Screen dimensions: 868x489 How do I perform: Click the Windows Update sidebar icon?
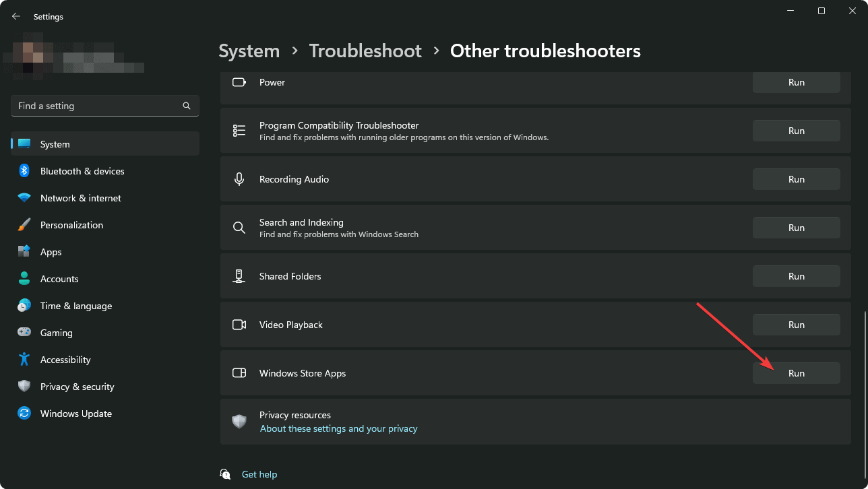[x=24, y=413]
